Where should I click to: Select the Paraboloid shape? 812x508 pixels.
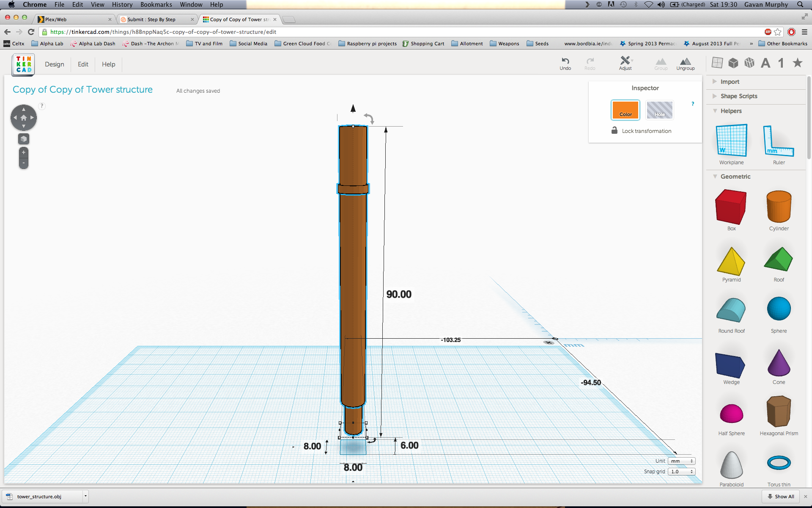pos(732,465)
